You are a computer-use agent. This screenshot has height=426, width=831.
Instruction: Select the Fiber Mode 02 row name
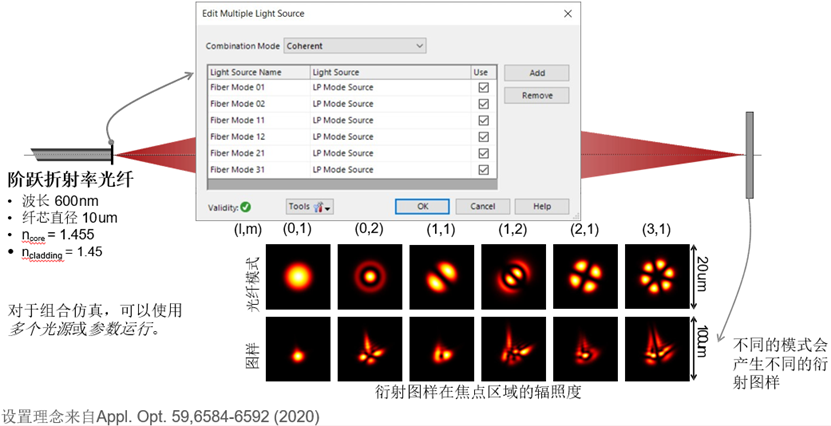click(x=237, y=104)
